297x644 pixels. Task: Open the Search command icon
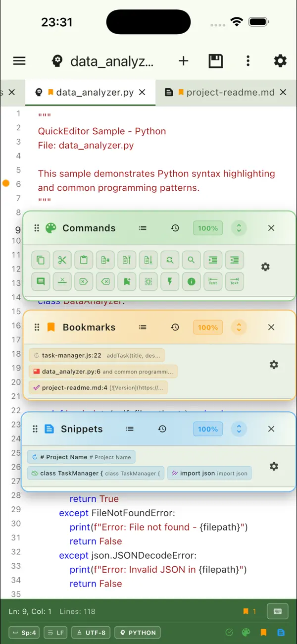click(x=191, y=260)
